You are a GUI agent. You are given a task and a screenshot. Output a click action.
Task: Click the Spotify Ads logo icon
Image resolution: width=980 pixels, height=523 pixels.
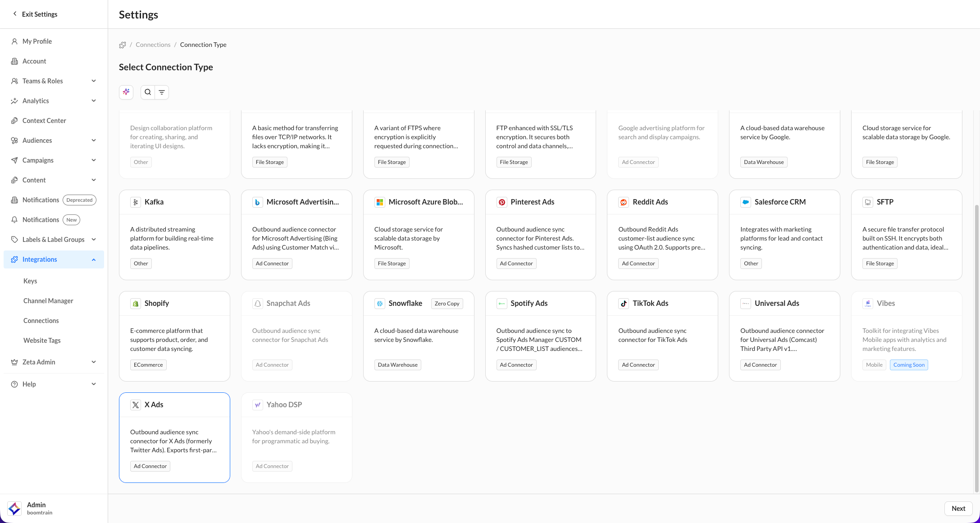pos(501,304)
